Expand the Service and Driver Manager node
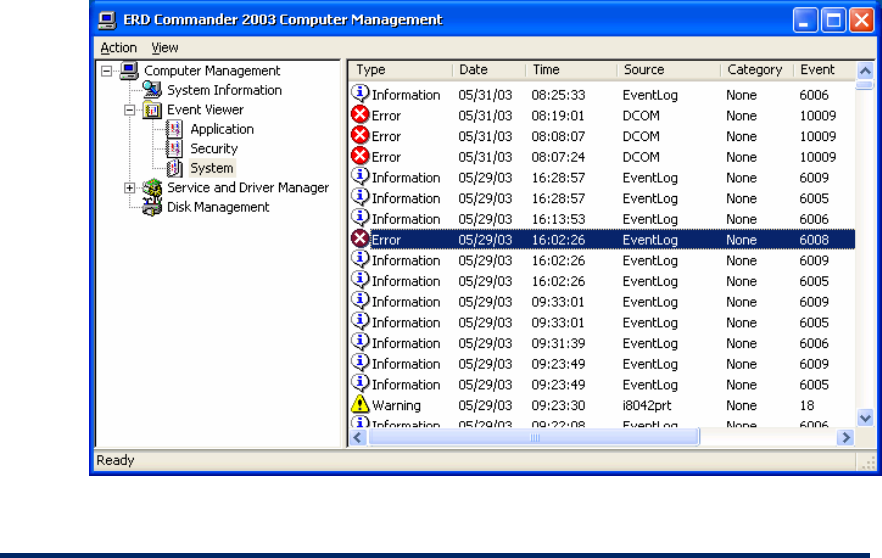 [129, 188]
